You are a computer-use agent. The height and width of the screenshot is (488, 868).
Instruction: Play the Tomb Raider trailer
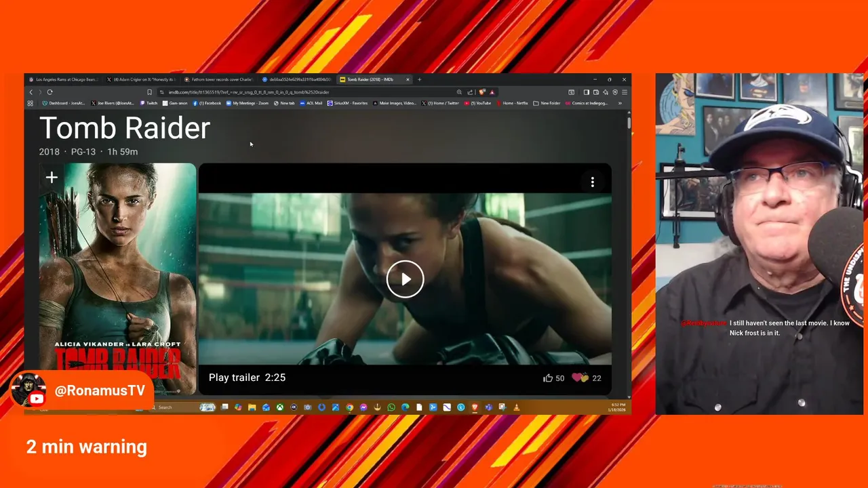click(405, 279)
